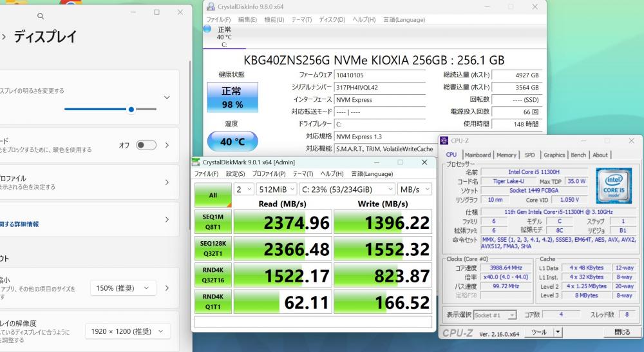The height and width of the screenshot is (352, 644).
Task: Start the RND4K Q1T1 benchmark
Action: [213, 302]
